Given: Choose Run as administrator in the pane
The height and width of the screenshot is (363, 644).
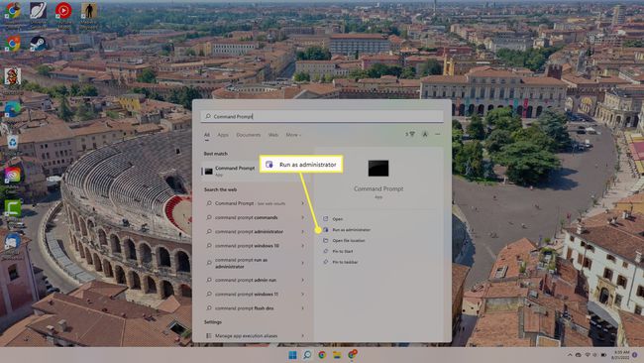Looking at the screenshot, I should pos(347,230).
